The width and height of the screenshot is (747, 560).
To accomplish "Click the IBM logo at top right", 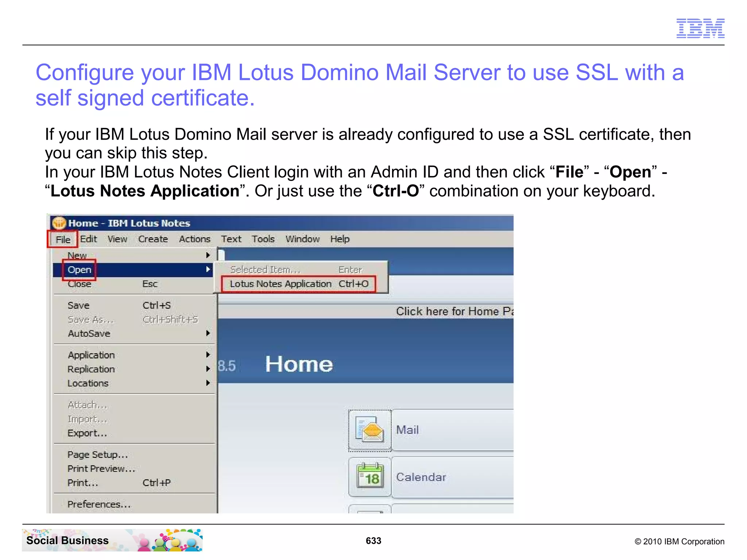I will pyautogui.click(x=700, y=28).
